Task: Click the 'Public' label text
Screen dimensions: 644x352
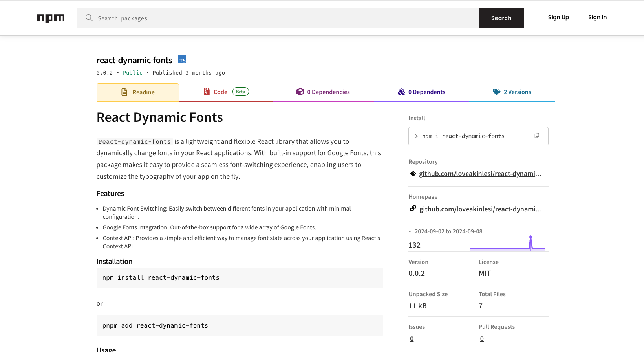Action: [x=133, y=73]
